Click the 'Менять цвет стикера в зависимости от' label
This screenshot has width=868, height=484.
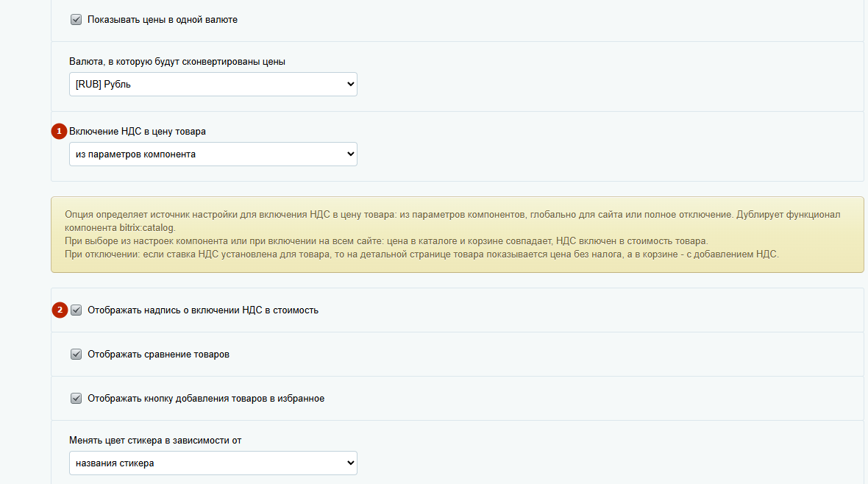click(x=155, y=441)
